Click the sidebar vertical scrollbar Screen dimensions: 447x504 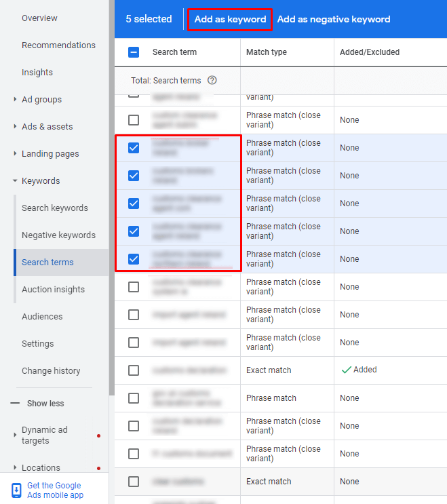tap(112, 197)
